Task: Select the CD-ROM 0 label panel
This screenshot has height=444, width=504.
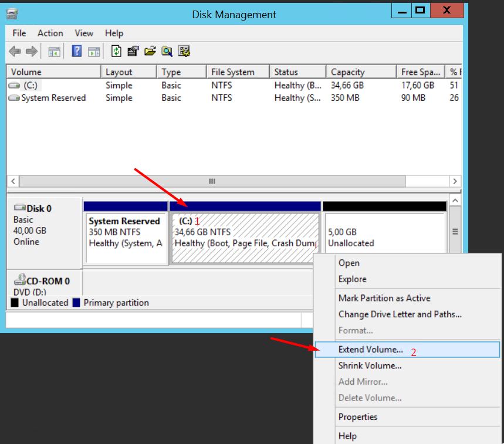Action: click(45, 283)
